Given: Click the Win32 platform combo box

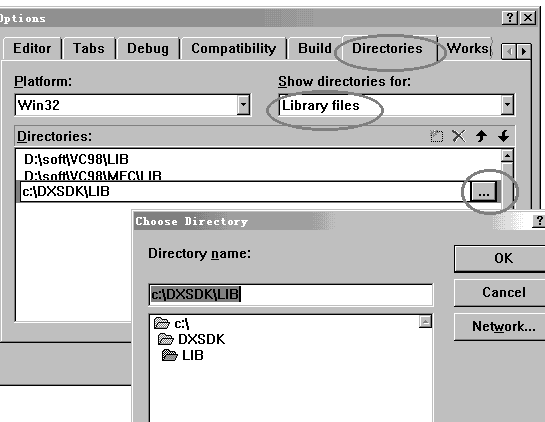Looking at the screenshot, I should pyautogui.click(x=132, y=105).
